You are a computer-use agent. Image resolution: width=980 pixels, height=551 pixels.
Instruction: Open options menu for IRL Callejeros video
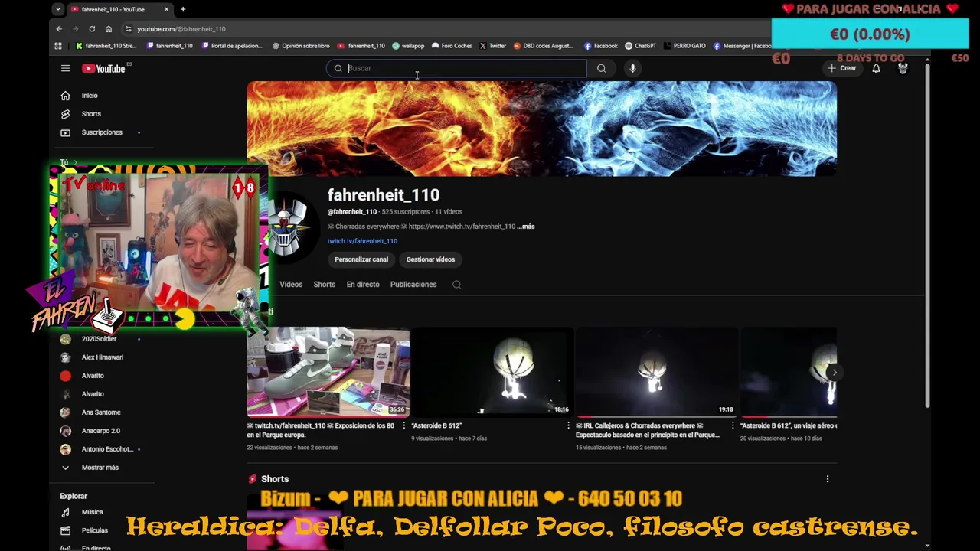[x=733, y=425]
